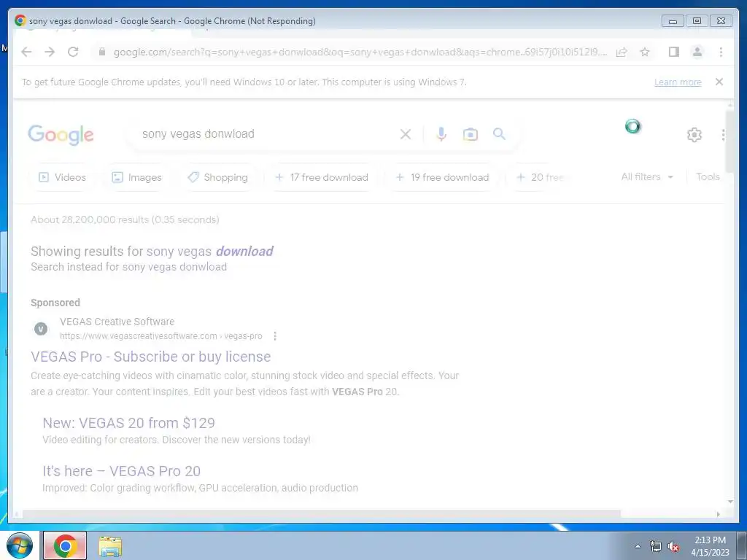
Task: Click the corrected 'download' link
Action: point(244,251)
